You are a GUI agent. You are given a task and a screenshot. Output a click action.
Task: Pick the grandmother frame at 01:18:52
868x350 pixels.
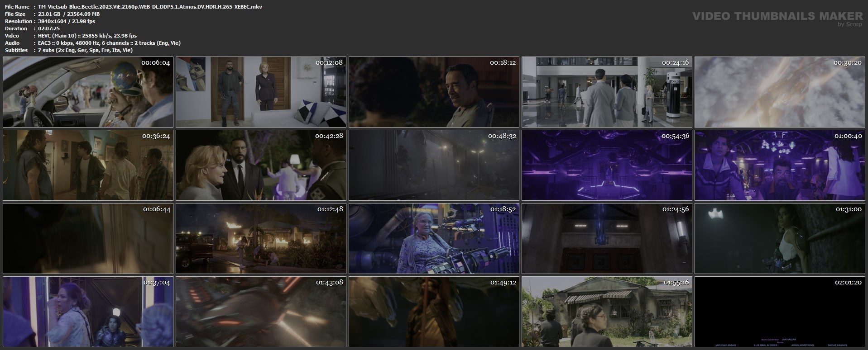click(434, 239)
